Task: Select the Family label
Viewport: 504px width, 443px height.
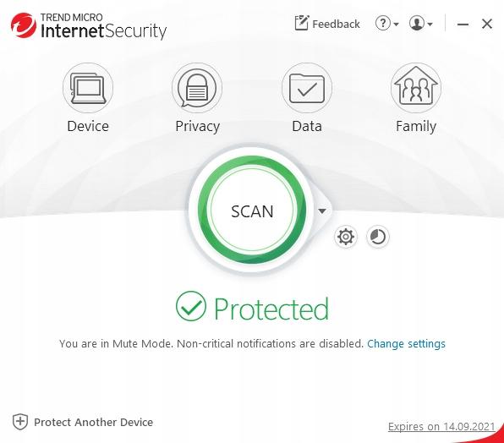Action: point(416,126)
